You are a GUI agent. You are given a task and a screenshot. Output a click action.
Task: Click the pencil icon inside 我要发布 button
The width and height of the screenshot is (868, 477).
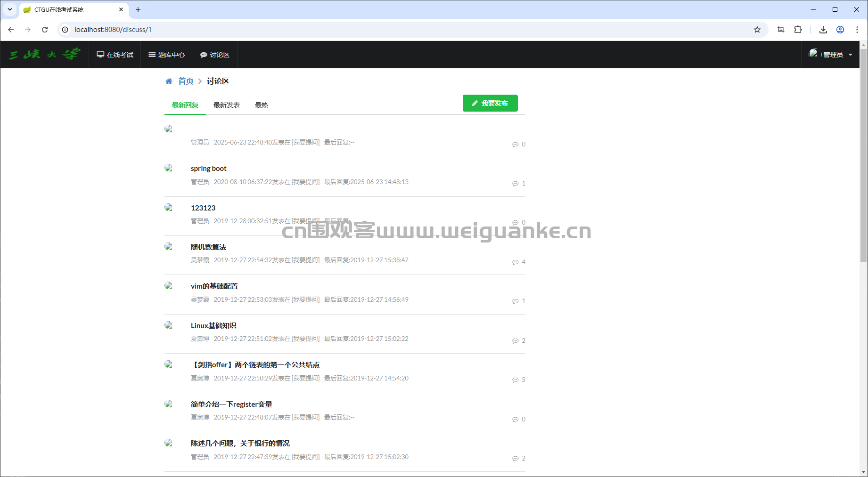point(475,103)
